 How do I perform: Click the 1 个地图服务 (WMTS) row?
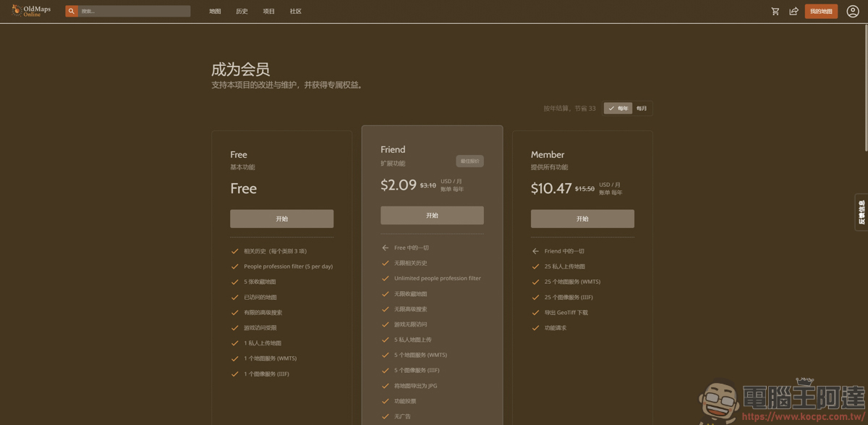point(270,358)
